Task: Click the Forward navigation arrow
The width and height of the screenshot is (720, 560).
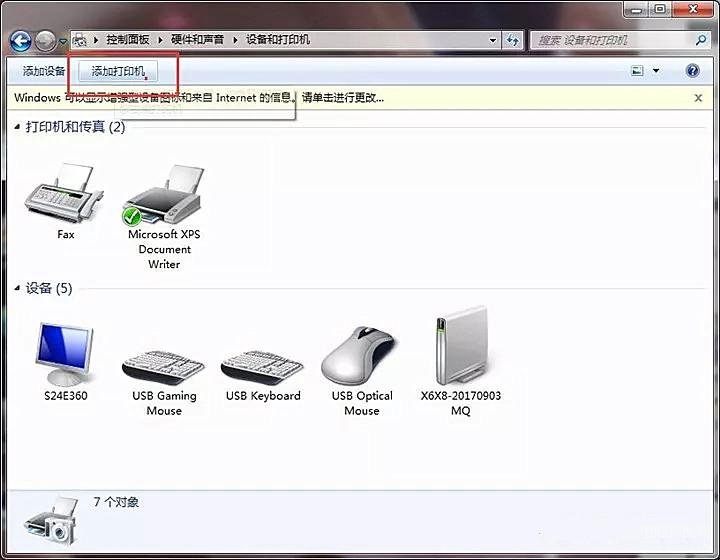Action: (45, 41)
